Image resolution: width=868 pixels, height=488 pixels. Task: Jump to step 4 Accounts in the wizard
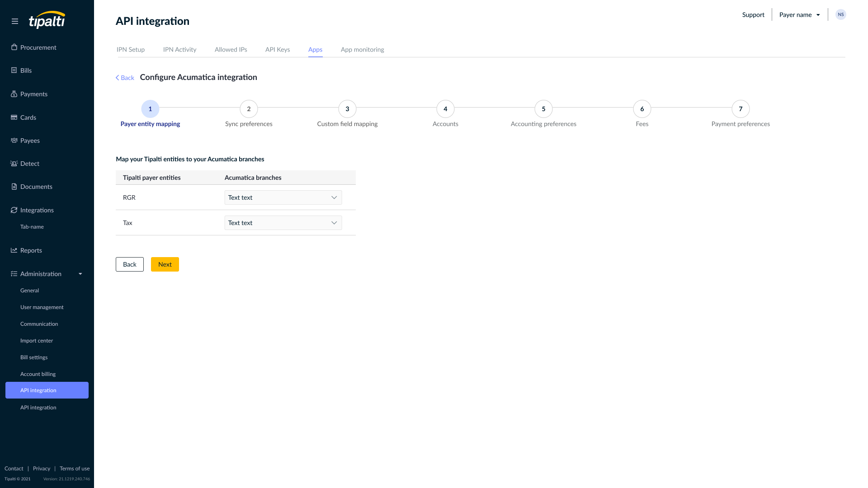445,109
